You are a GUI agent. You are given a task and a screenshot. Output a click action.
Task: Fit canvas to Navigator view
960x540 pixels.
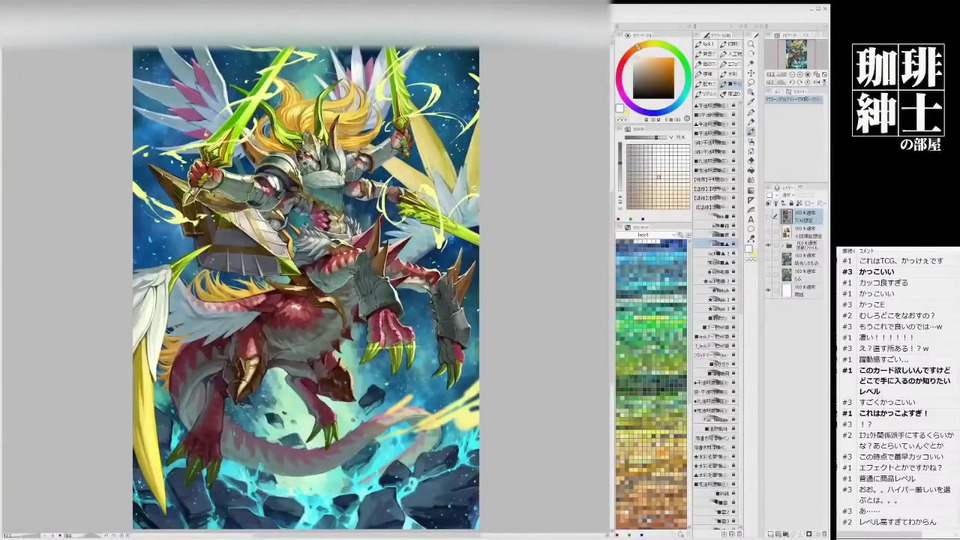click(x=824, y=74)
